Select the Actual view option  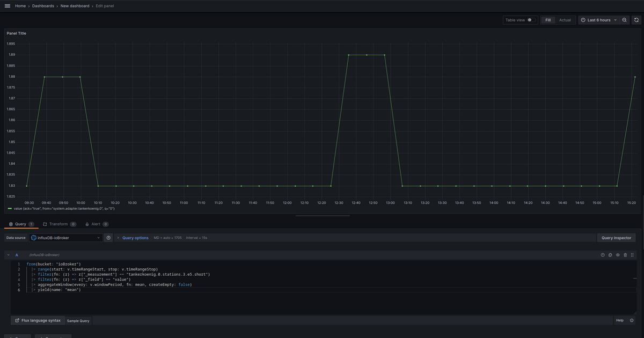tap(565, 20)
